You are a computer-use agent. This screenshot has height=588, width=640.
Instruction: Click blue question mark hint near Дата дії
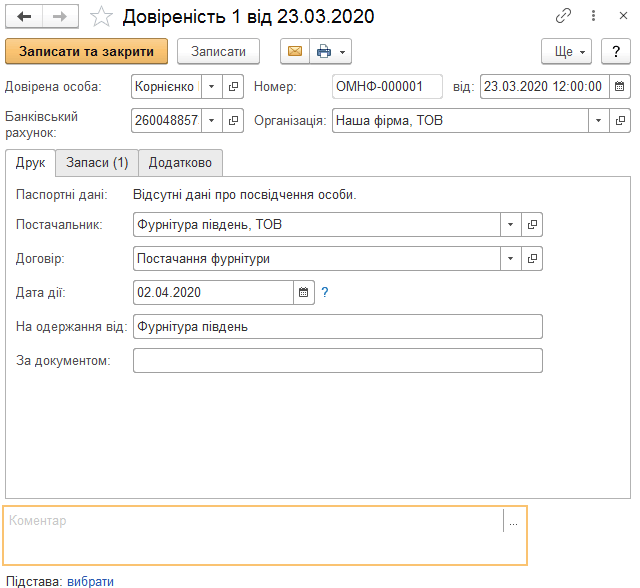(324, 292)
